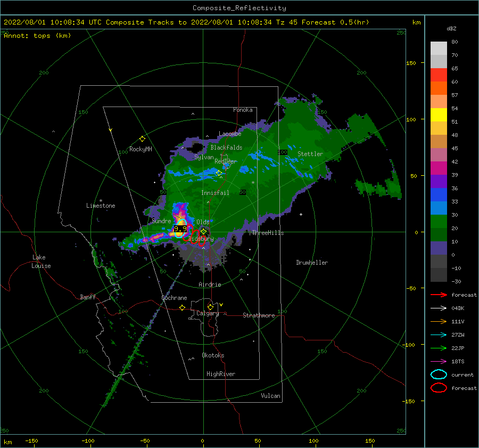The width and height of the screenshot is (479, 448).
Task: Click the red forecast ellipse legend symbol
Action: 439,388
